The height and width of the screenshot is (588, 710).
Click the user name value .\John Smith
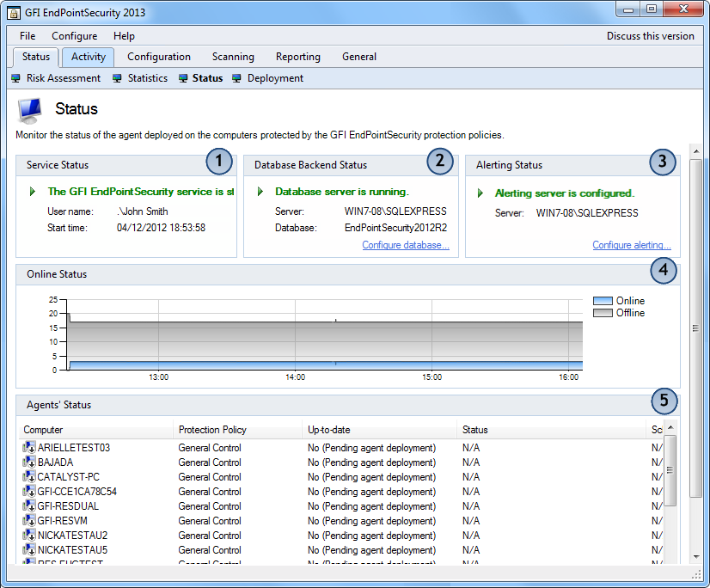click(142, 211)
